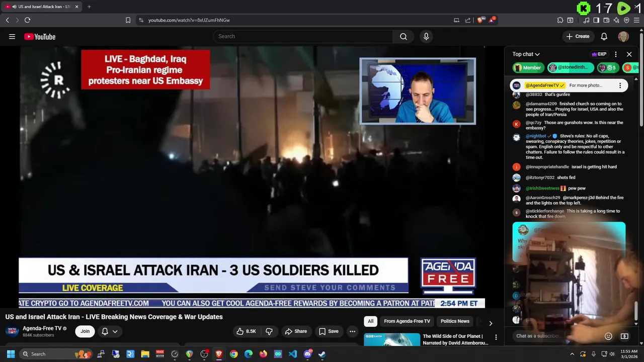Open Visual Studio Code from taskbar
This screenshot has width=644, height=362.
pyautogui.click(x=293, y=354)
